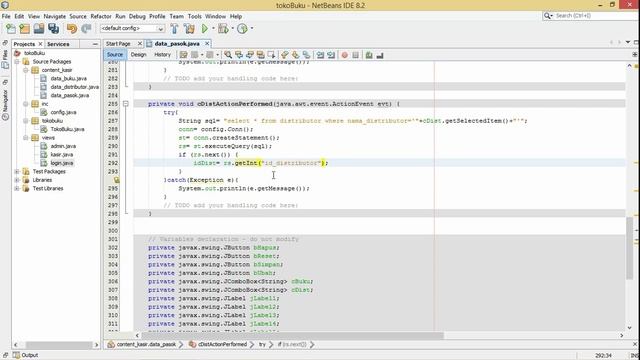Expand the Test Packages tree node

tap(17, 171)
